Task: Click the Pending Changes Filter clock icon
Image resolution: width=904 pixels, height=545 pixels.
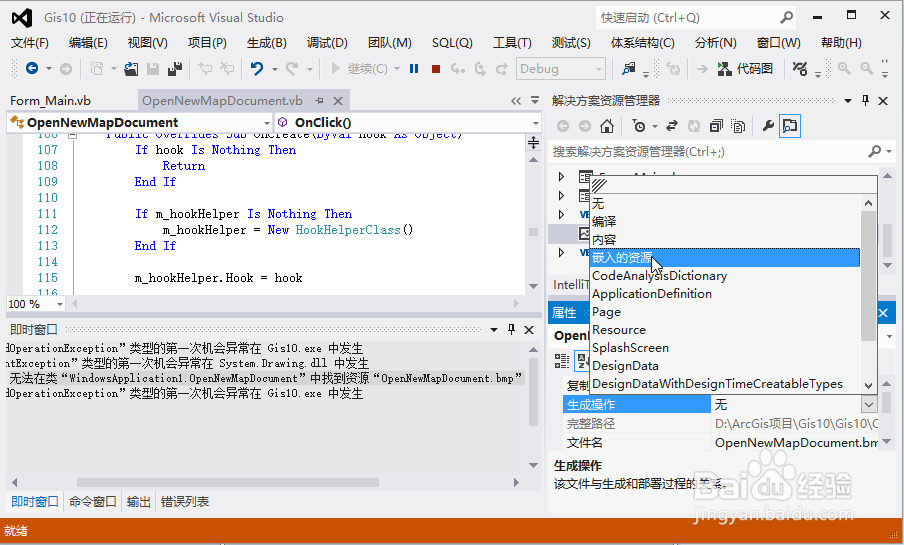Action: (x=639, y=126)
